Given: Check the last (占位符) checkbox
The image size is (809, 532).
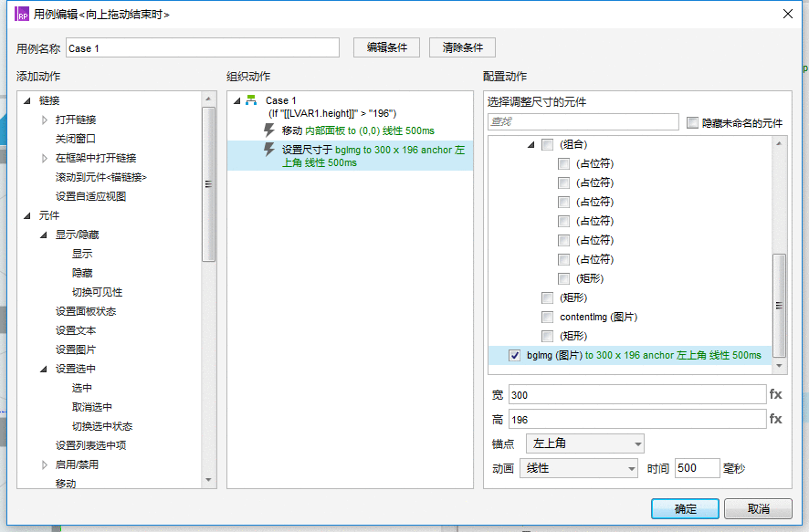Looking at the screenshot, I should click(564, 259).
